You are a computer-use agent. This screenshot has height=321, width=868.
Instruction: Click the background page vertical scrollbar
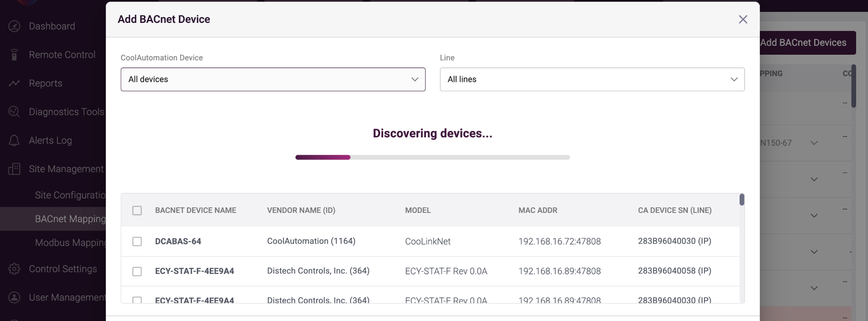coord(854,86)
